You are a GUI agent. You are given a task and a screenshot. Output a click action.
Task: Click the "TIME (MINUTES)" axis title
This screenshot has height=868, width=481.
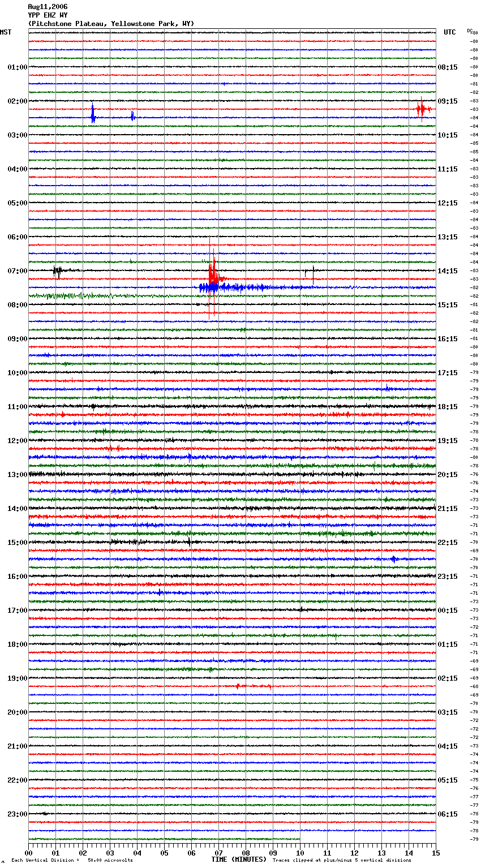pyautogui.click(x=239, y=860)
